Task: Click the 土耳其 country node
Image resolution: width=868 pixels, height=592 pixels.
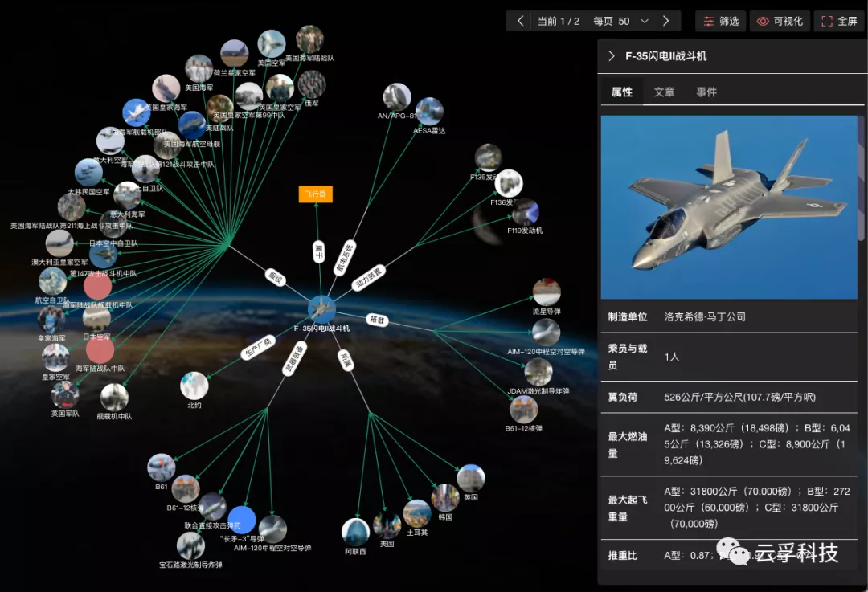Action: (417, 513)
